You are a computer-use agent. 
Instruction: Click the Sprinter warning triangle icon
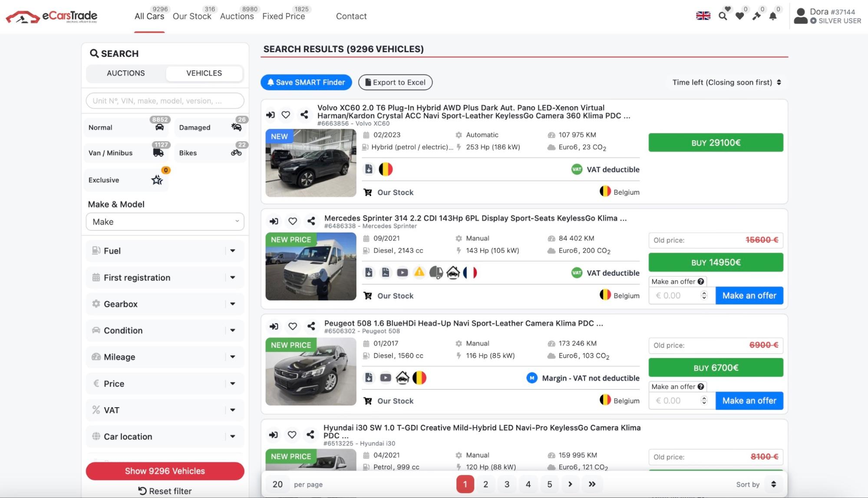tap(419, 272)
